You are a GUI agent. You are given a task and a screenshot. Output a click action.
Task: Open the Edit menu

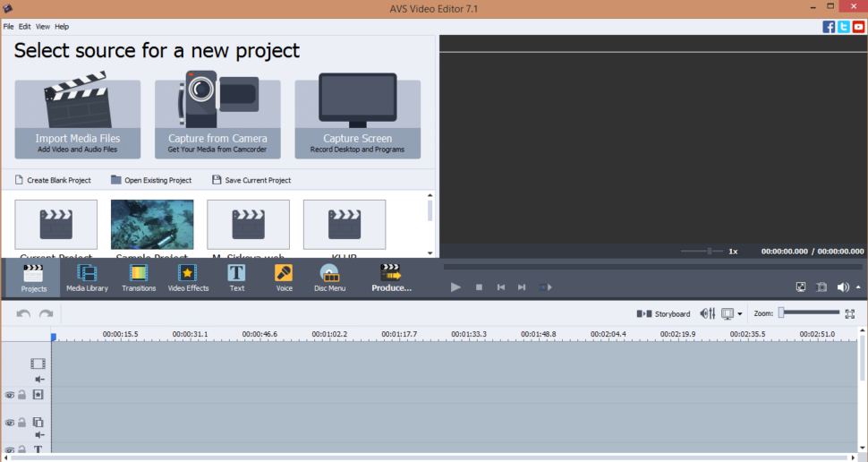(24, 27)
